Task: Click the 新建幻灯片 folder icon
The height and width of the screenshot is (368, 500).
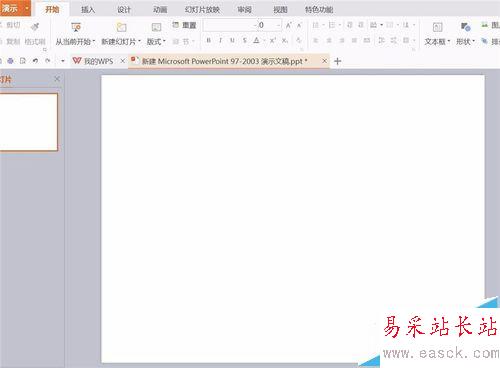Action: [121, 27]
